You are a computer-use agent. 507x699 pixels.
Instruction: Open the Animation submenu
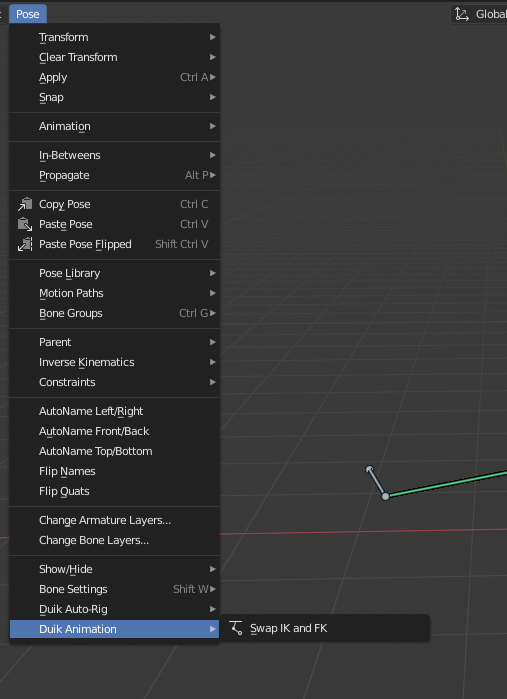(x=115, y=127)
